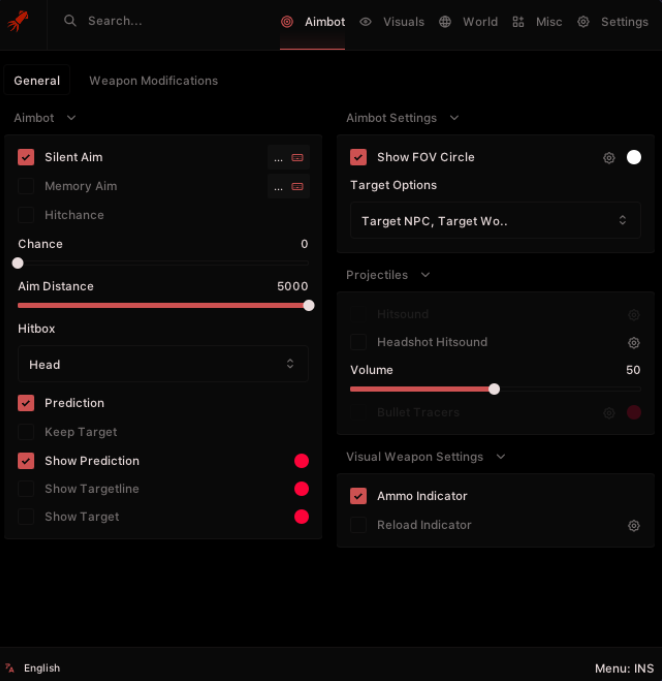Open Hitsound gear settings
Screen dimensions: 662x681
(634, 315)
